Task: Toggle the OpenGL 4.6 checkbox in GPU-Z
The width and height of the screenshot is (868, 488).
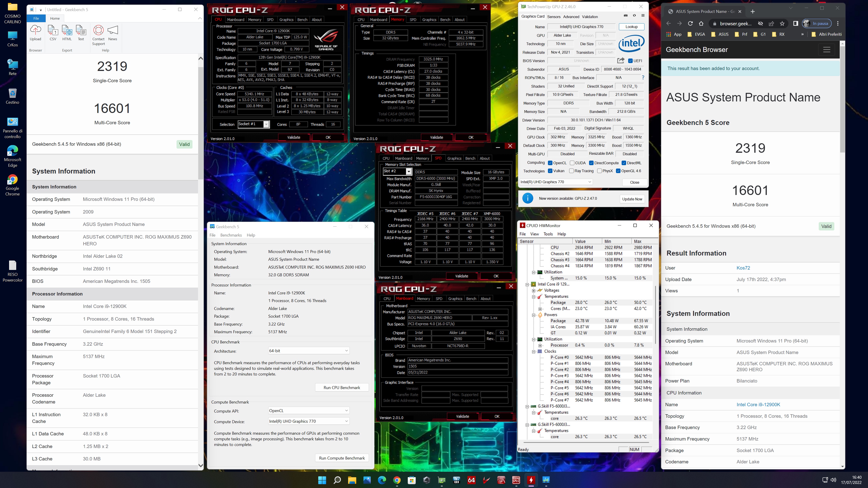Action: (x=618, y=171)
